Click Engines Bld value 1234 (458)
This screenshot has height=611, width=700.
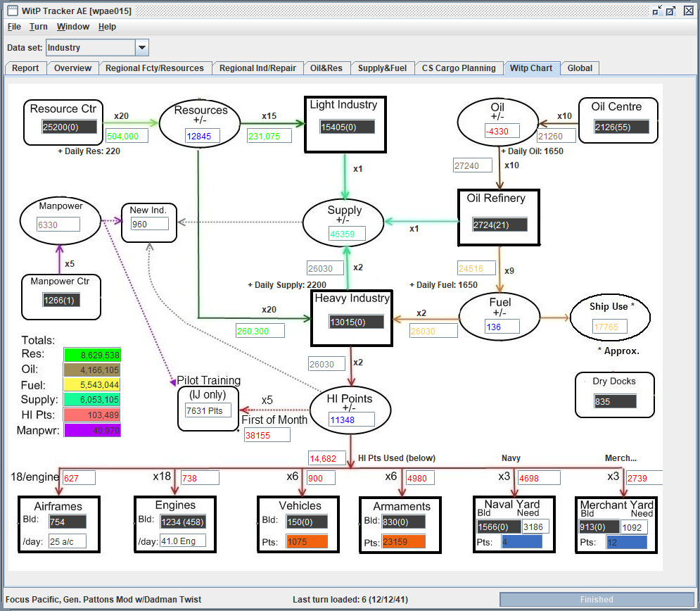(x=183, y=522)
